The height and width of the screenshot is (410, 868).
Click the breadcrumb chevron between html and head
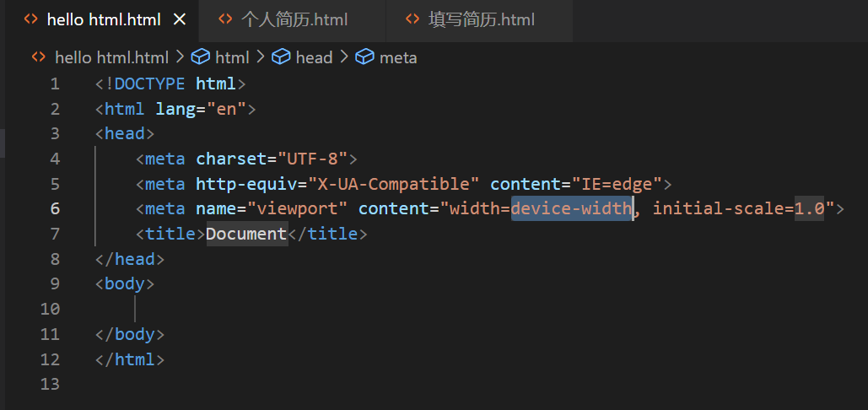click(x=260, y=57)
